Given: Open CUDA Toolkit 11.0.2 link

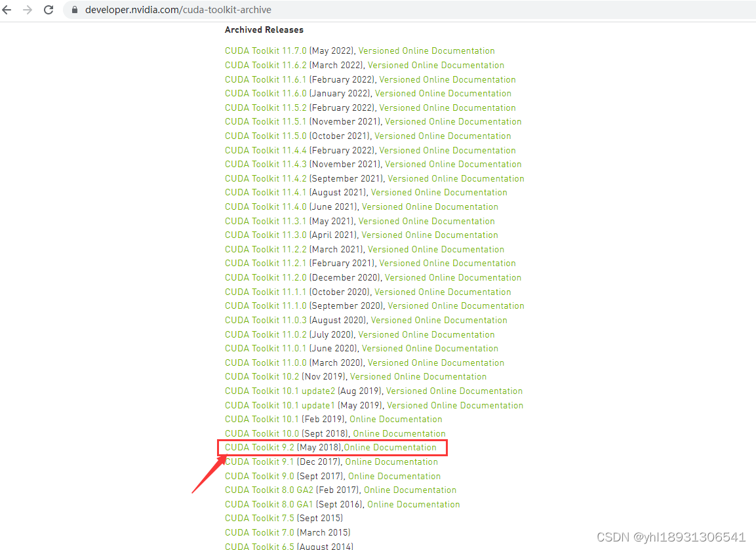Looking at the screenshot, I should [265, 334].
